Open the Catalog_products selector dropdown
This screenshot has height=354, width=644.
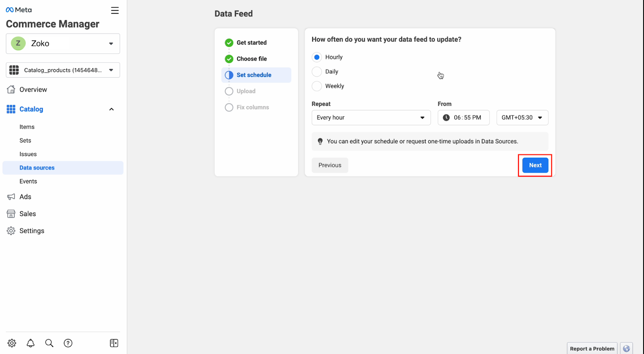(63, 70)
